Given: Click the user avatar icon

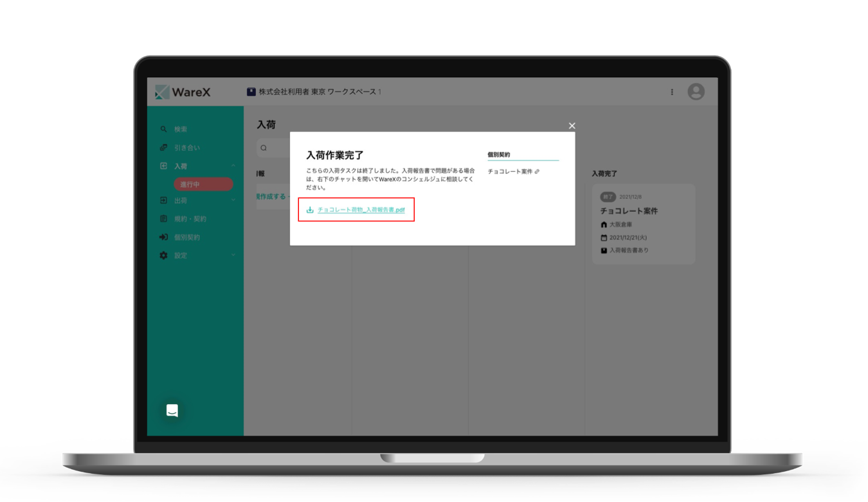Looking at the screenshot, I should coord(696,92).
